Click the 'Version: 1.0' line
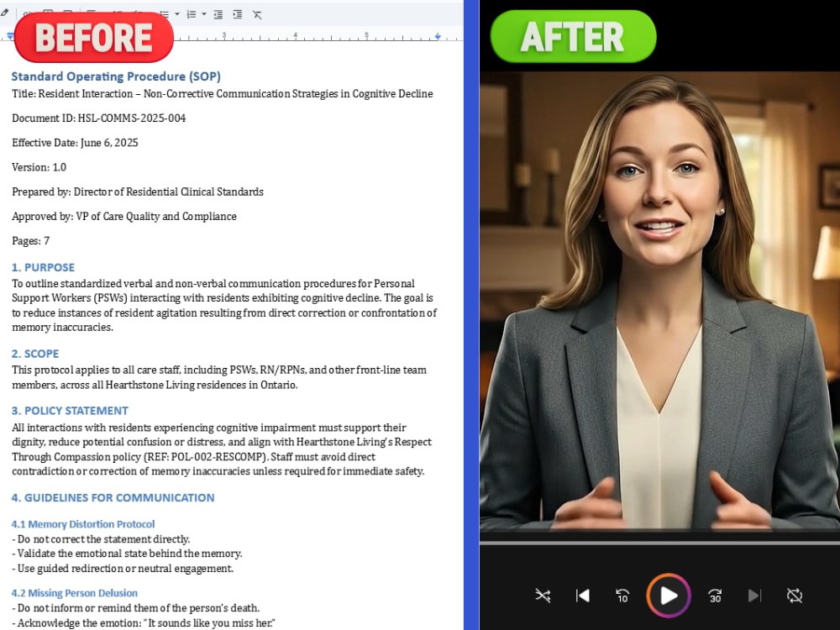 [x=39, y=167]
